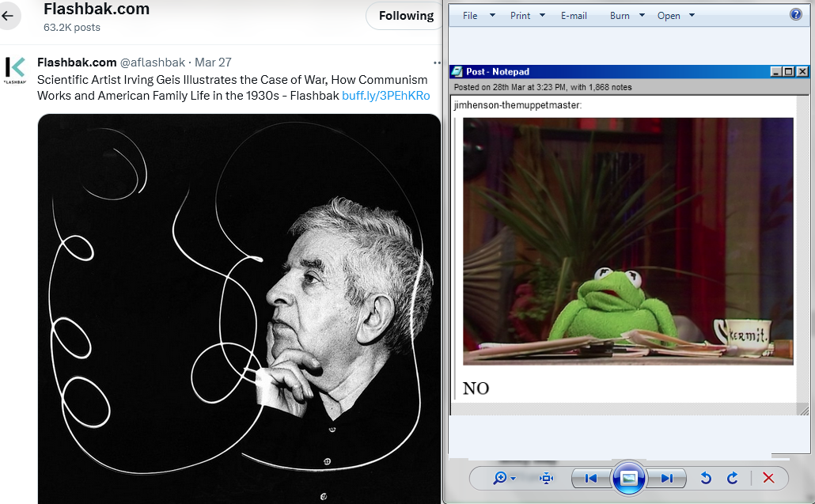This screenshot has height=504, width=815.
Task: Go back with the arrow beside Flashbak.com
Action: [8, 16]
